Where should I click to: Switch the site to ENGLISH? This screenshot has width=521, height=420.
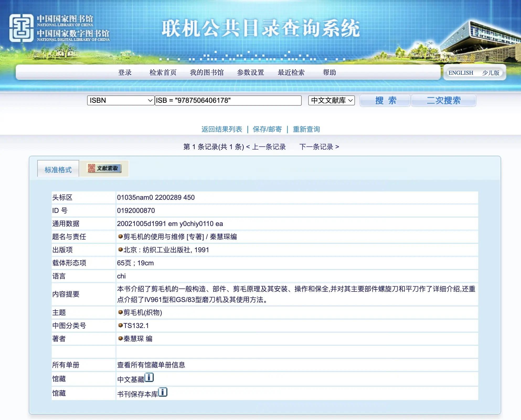[x=461, y=73]
